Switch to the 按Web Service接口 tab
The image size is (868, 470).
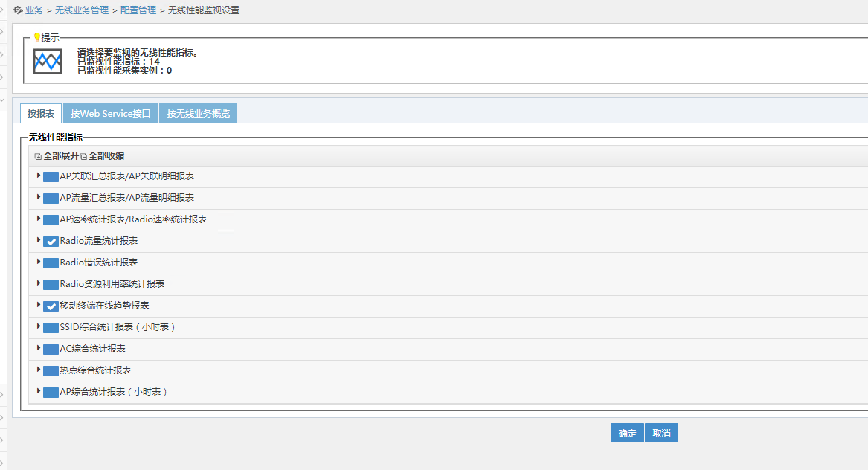111,114
